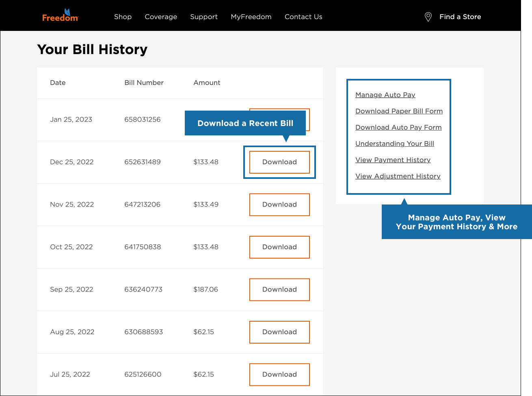Image resolution: width=532 pixels, height=396 pixels.
Task: Go to MyFreedom
Action: pos(251,17)
